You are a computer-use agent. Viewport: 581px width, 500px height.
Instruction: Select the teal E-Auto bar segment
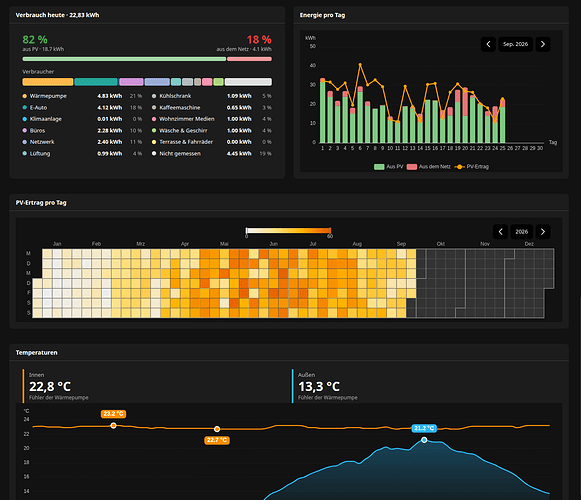pyautogui.click(x=96, y=82)
